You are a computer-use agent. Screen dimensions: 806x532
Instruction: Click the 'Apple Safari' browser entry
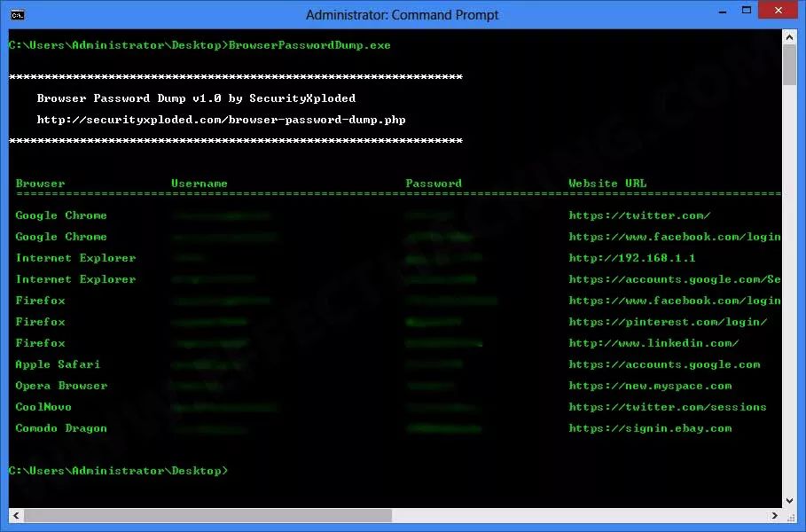click(x=58, y=364)
